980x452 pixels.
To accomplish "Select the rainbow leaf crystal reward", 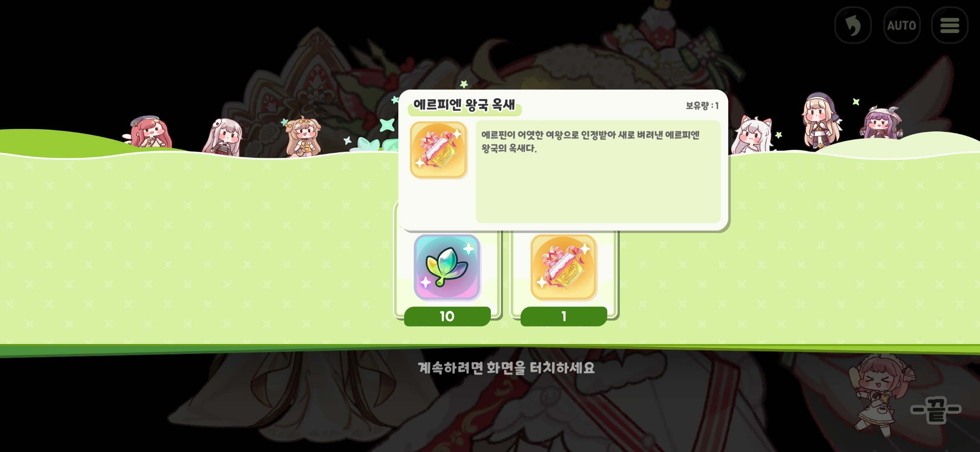I will pyautogui.click(x=447, y=267).
